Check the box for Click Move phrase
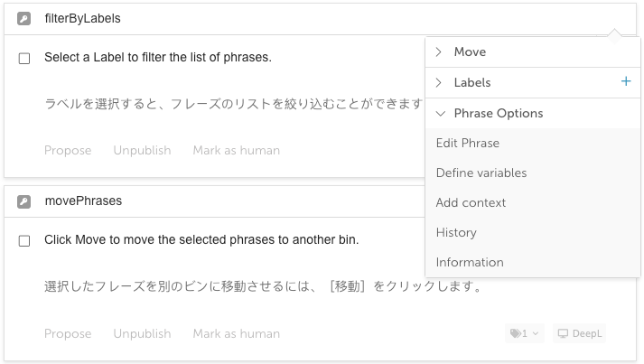644x364 pixels. pos(24,241)
